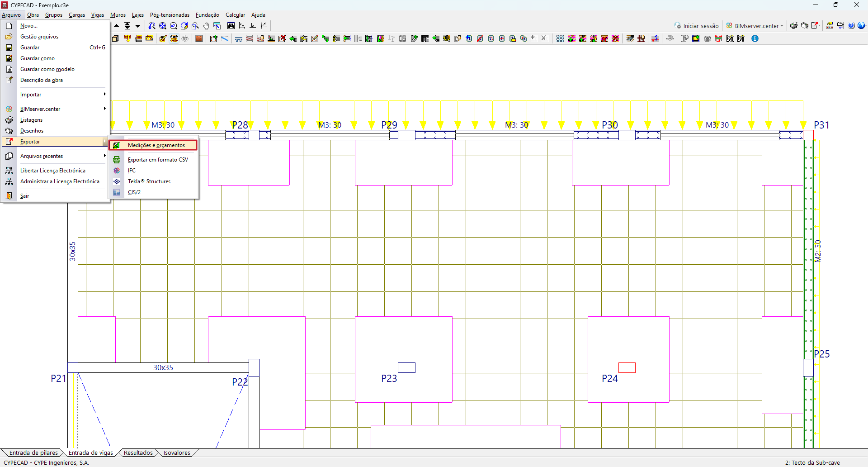Viewport: 868px width, 467px height.
Task: Click the beam icon with red X
Action: click(282, 38)
